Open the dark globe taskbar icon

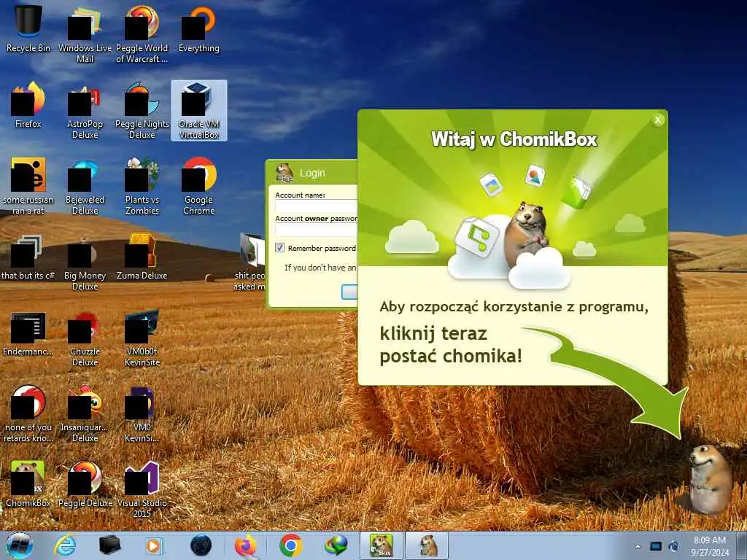(x=201, y=545)
